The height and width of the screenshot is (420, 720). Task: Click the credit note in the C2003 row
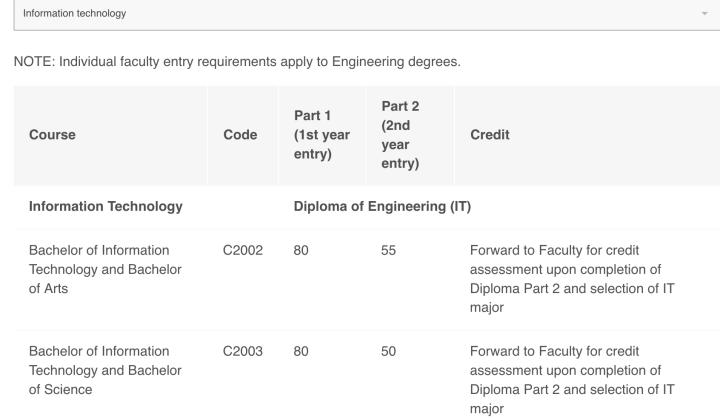click(572, 380)
